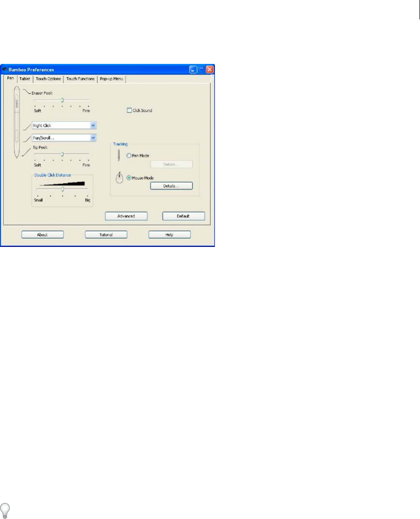This screenshot has height=519, width=420.
Task: Click the Tip Feel label
Action: click(x=40, y=147)
